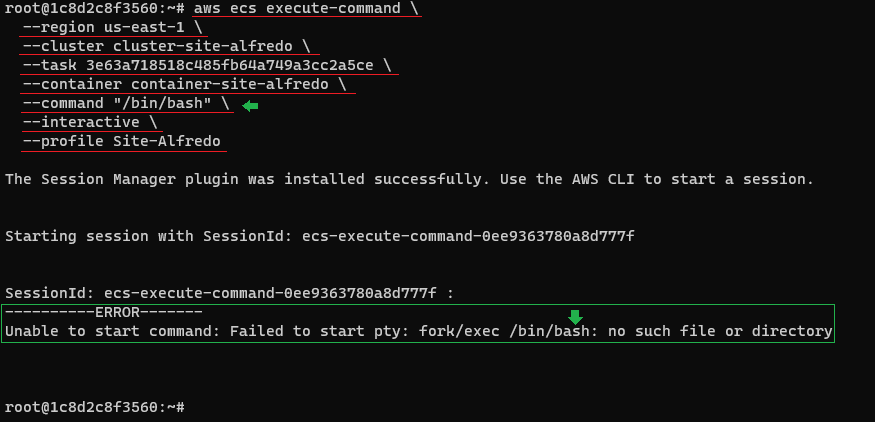Click the ERROR header line
Image resolution: width=875 pixels, height=422 pixels.
tap(104, 312)
